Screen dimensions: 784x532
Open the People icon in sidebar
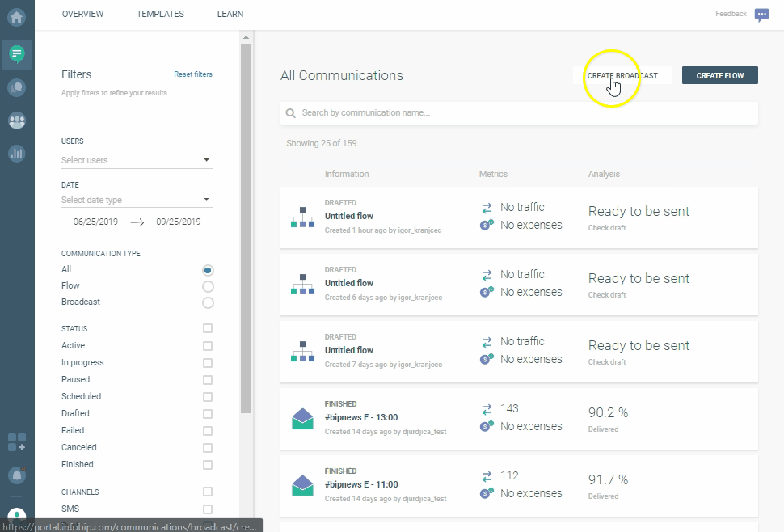pos(16,120)
